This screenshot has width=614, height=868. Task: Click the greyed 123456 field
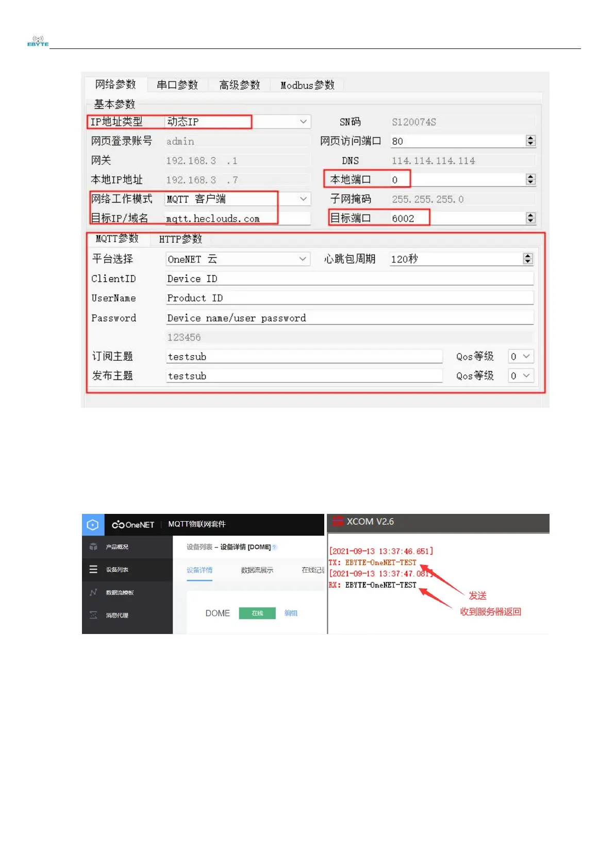click(x=350, y=338)
